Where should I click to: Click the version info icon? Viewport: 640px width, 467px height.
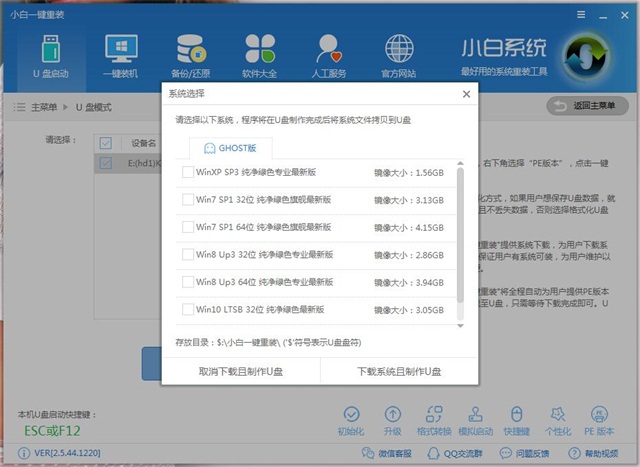(x=24, y=453)
